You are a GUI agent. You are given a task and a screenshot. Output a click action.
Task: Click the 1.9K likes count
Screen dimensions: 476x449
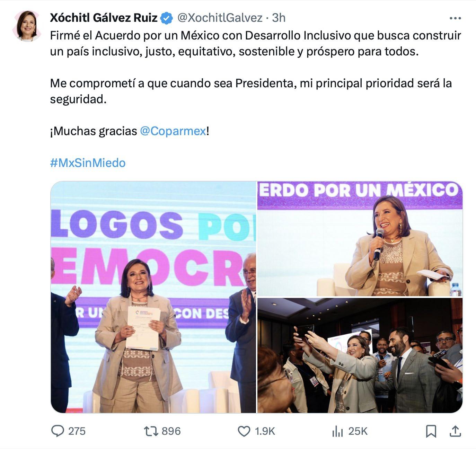coord(265,431)
